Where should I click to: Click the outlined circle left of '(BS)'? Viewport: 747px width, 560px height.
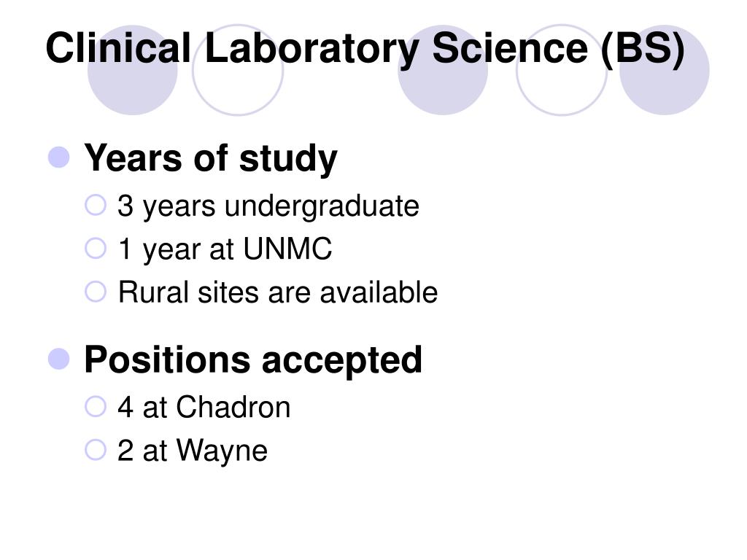pos(562,70)
